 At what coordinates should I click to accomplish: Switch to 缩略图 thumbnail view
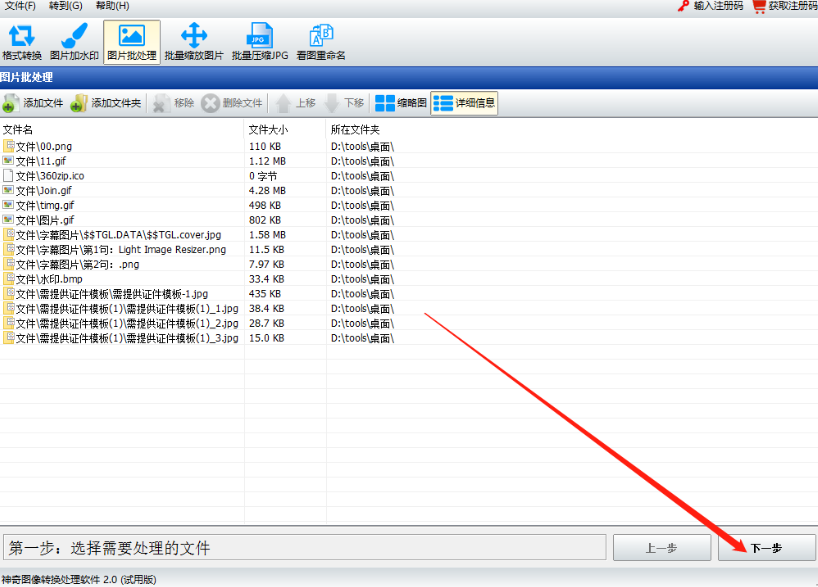(401, 103)
